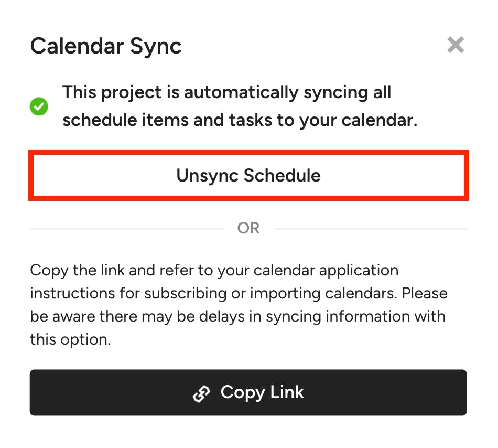Click the green sync status checkmark

click(x=39, y=107)
